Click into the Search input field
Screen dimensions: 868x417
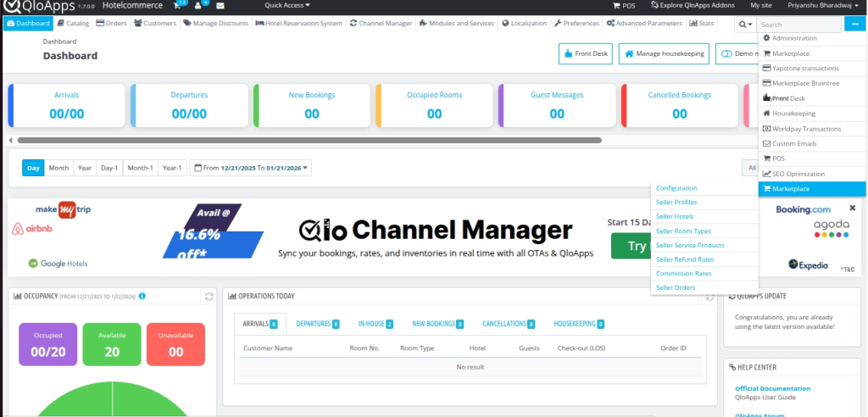click(798, 24)
